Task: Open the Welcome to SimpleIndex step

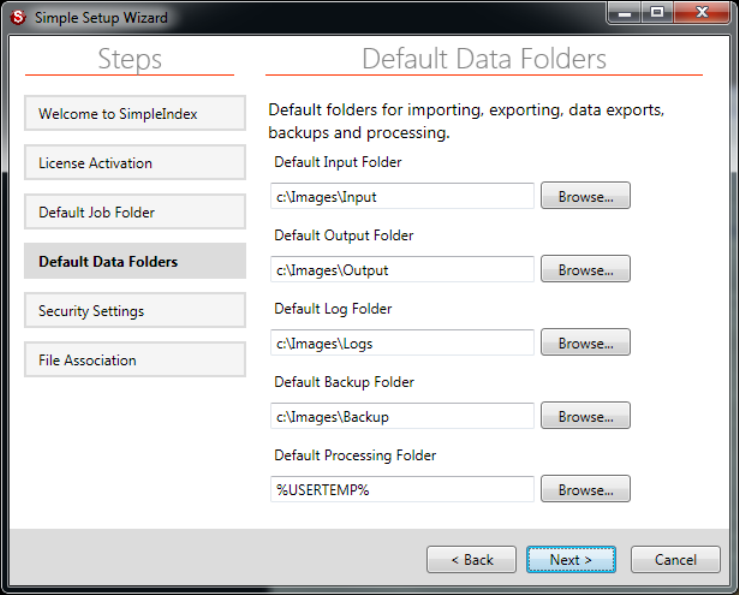Action: pyautogui.click(x=134, y=114)
